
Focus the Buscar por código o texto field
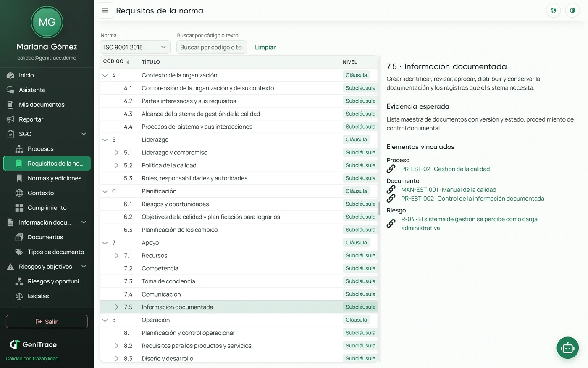(x=212, y=47)
